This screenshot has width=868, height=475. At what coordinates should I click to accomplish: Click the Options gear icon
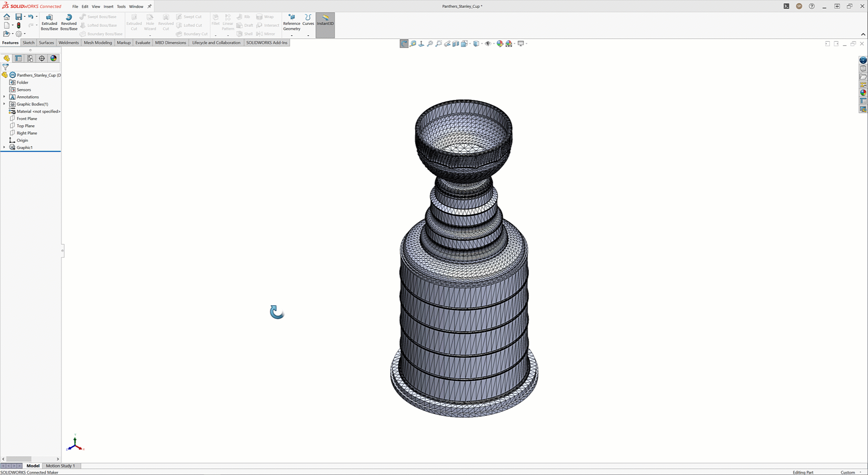coord(19,34)
